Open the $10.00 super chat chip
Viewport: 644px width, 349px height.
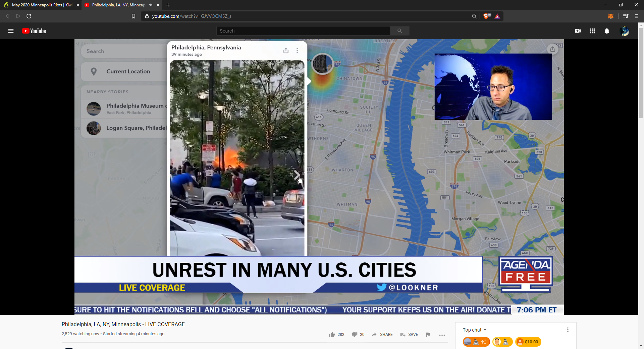[x=528, y=342]
